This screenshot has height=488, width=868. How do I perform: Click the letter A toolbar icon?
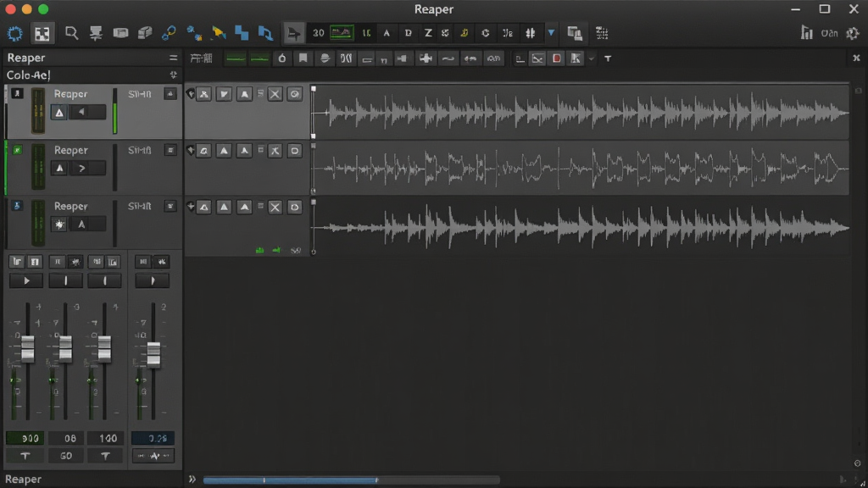(387, 33)
